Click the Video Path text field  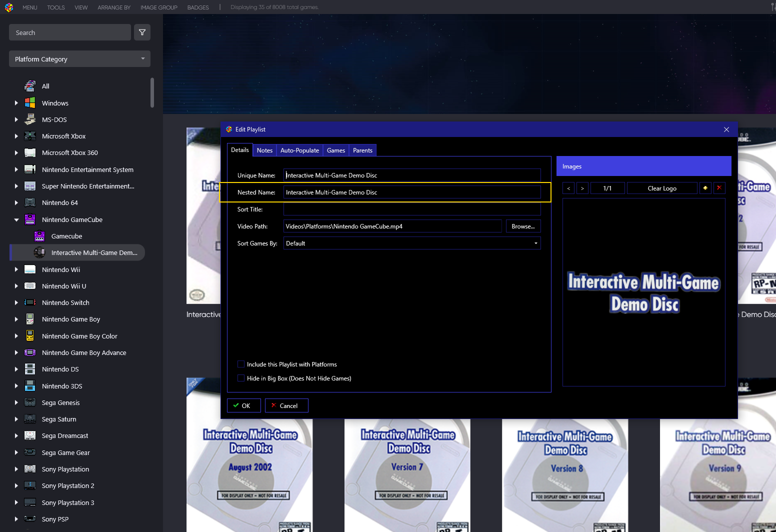click(392, 226)
